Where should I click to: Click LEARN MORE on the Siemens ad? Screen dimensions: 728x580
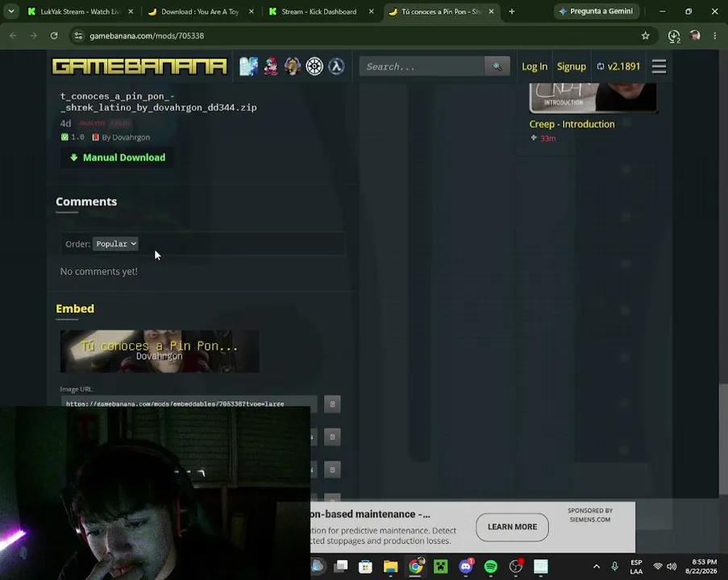click(512, 527)
